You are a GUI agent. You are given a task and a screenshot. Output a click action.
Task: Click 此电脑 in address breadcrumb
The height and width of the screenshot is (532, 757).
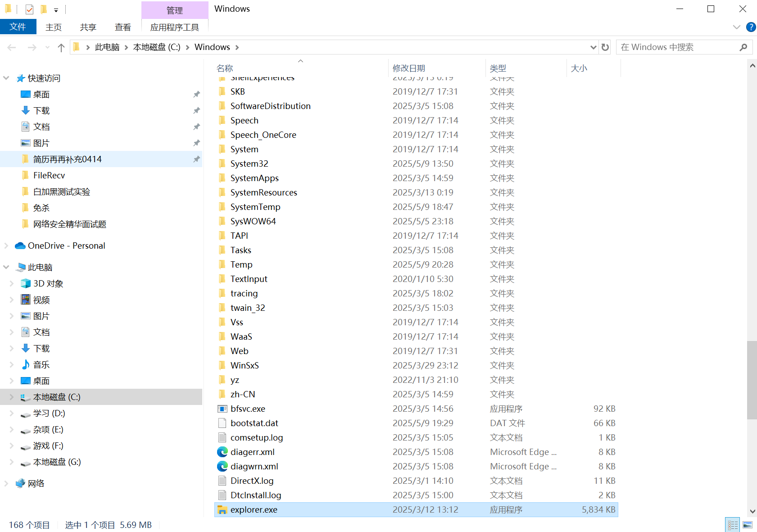point(107,47)
